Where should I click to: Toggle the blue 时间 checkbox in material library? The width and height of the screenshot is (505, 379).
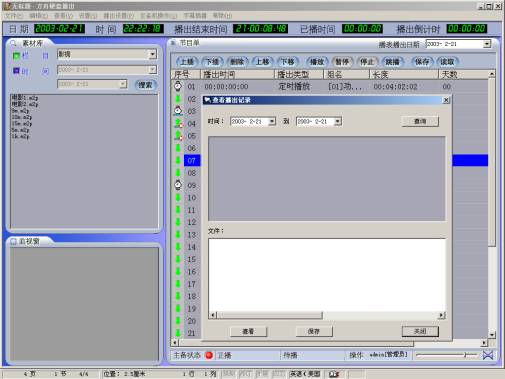click(x=16, y=71)
